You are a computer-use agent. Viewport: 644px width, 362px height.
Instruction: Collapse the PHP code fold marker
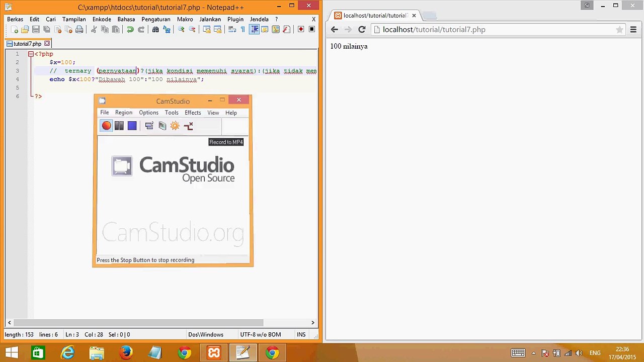click(x=31, y=54)
